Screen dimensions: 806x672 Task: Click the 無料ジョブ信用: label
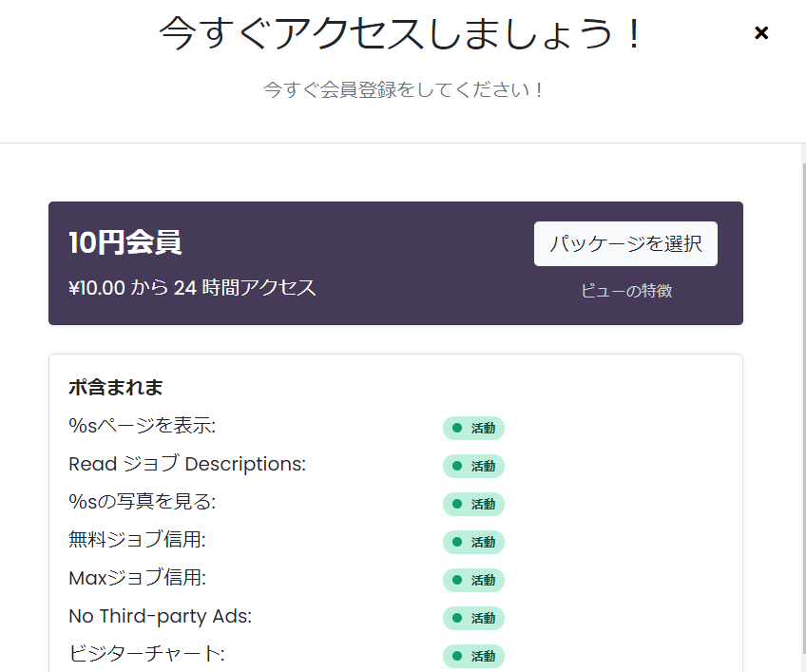[137, 539]
